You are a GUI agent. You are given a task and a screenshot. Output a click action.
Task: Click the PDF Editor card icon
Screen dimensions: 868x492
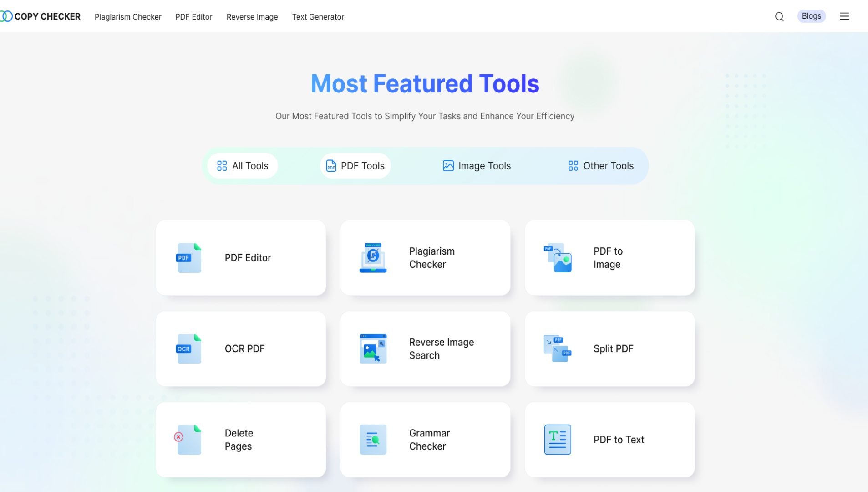188,258
